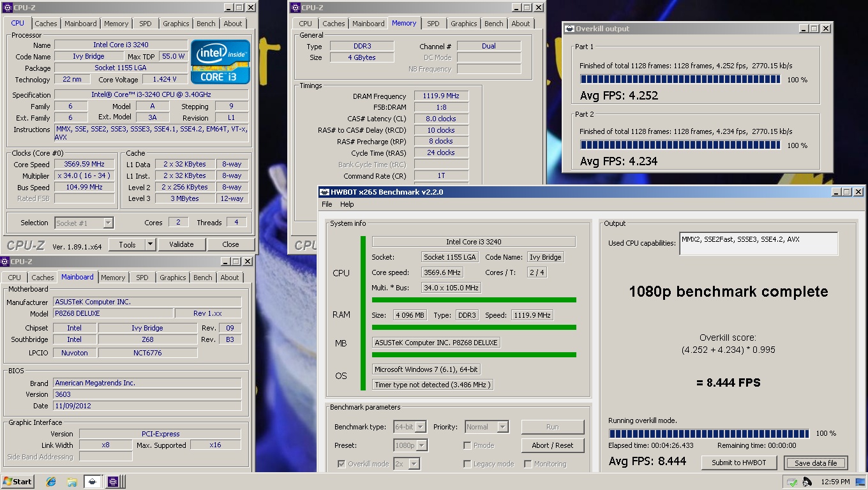Click the CAS# Latency 8.0 clocks value
This screenshot has height=490, width=868.
[x=442, y=119]
